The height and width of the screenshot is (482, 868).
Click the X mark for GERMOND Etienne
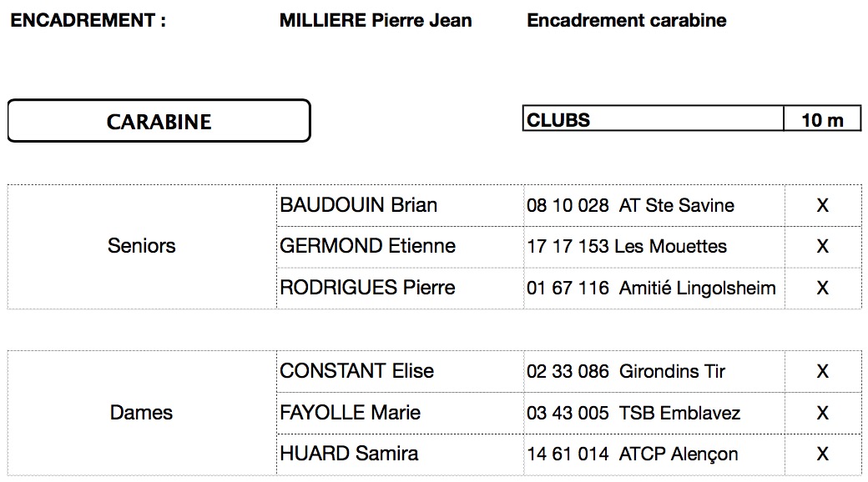point(823,246)
